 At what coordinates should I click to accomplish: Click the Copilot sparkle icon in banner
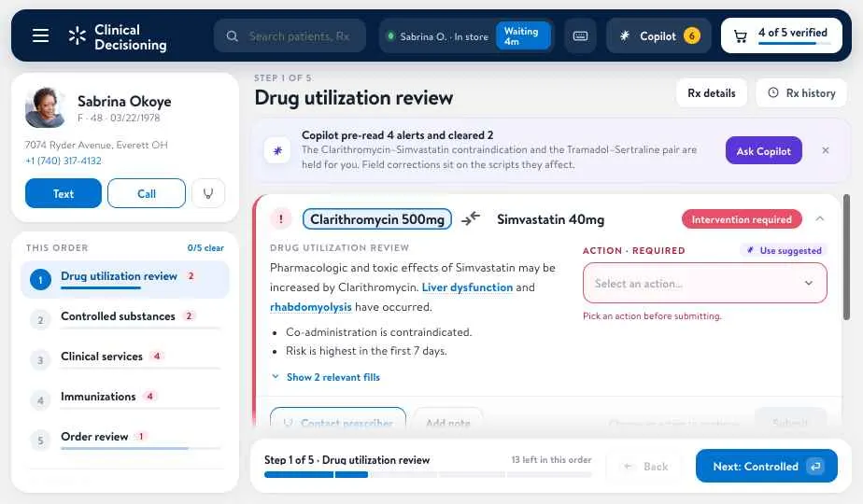[277, 150]
